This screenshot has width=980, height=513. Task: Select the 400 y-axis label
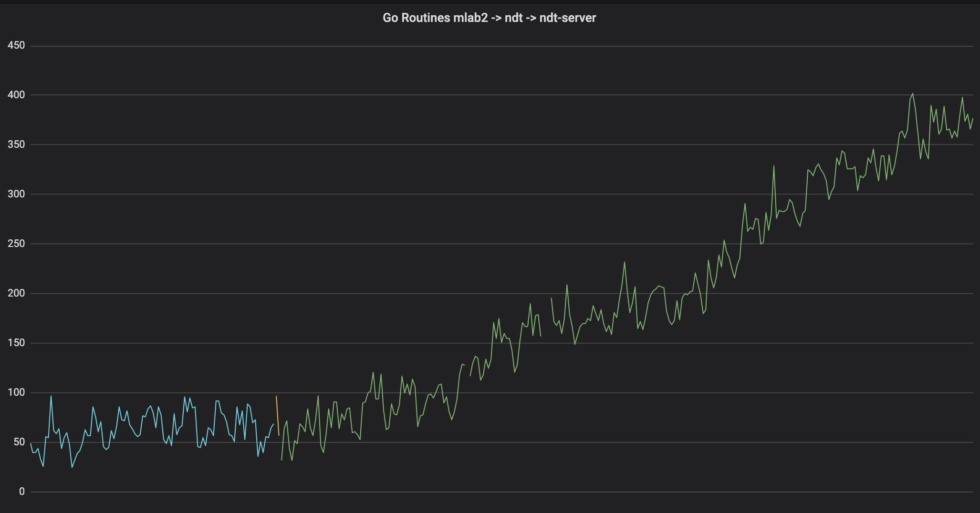pos(17,94)
